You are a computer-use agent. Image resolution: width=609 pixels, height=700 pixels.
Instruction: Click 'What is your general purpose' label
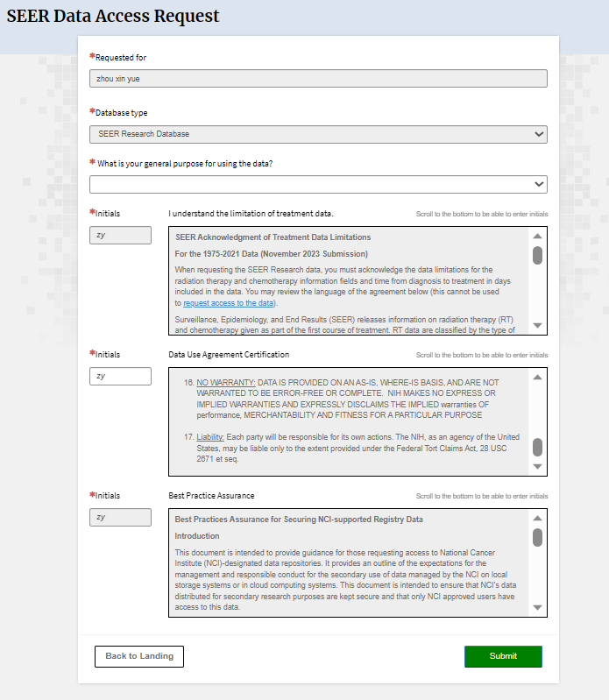(x=185, y=164)
